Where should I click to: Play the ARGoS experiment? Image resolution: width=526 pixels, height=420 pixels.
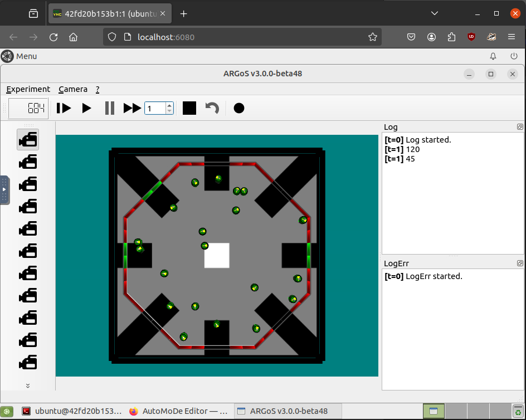(86, 109)
